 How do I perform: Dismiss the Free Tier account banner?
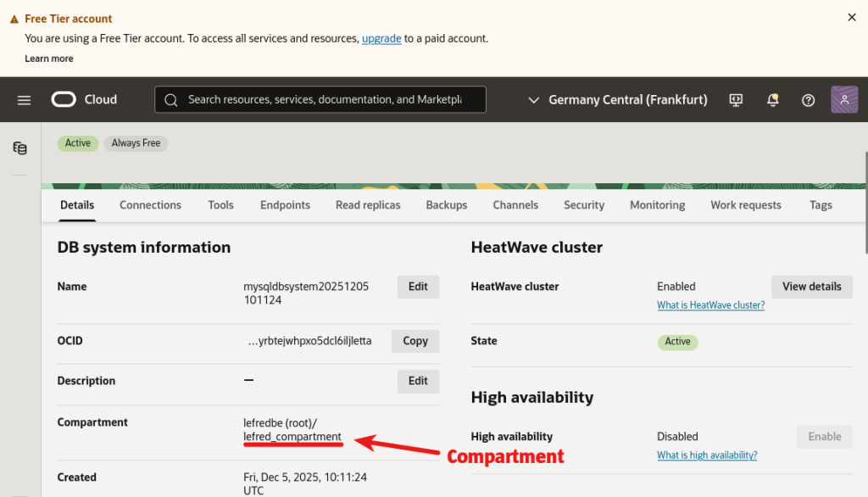pyautogui.click(x=852, y=17)
